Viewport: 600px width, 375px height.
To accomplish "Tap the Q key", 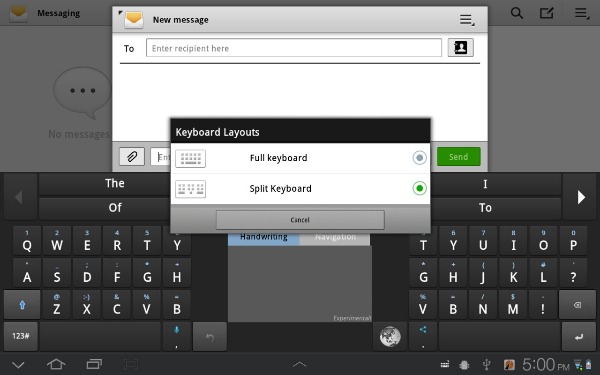I will coord(27,241).
